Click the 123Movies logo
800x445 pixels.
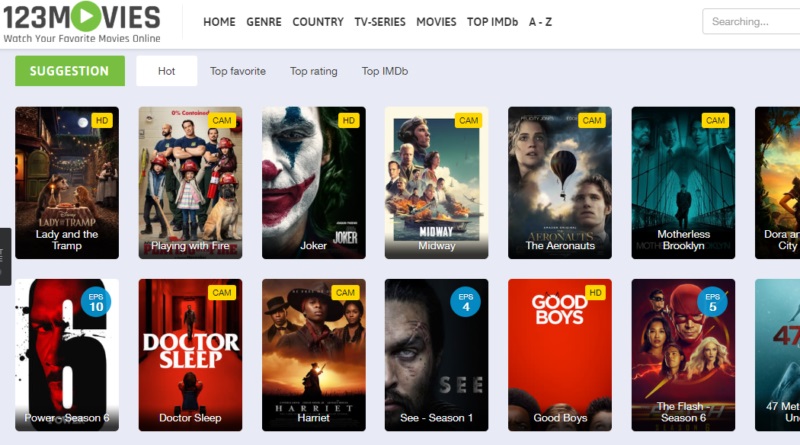(82, 22)
